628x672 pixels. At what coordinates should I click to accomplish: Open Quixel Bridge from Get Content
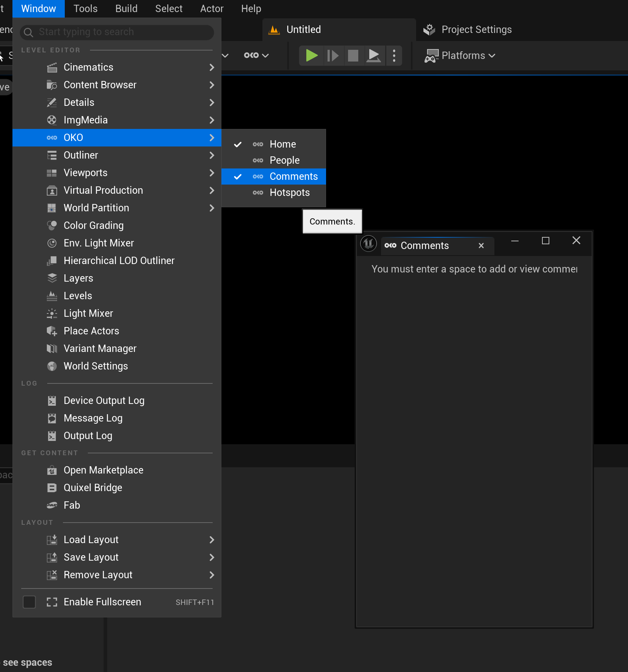pyautogui.click(x=93, y=488)
